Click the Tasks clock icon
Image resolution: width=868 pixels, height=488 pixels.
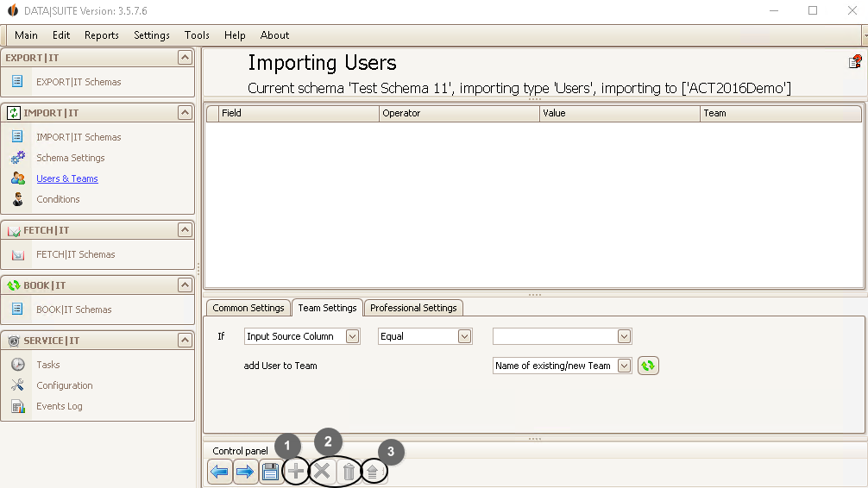point(18,364)
